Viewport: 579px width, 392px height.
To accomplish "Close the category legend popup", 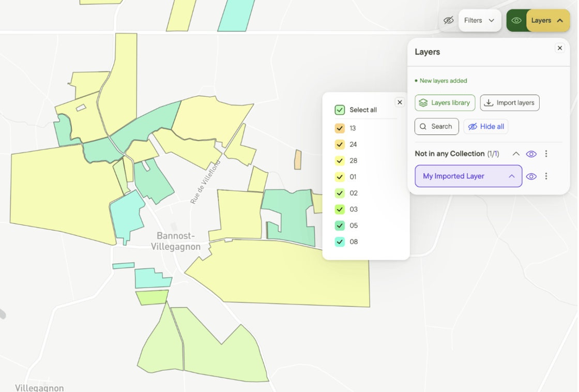I will pos(400,102).
